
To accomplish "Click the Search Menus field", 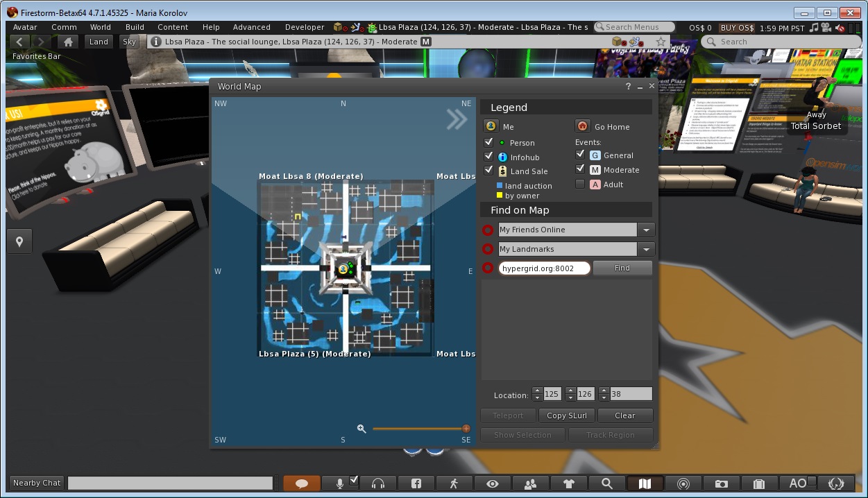I will [x=634, y=27].
